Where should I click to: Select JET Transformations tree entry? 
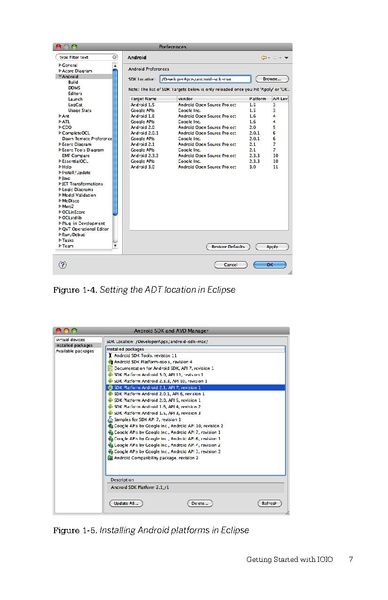pyautogui.click(x=82, y=184)
